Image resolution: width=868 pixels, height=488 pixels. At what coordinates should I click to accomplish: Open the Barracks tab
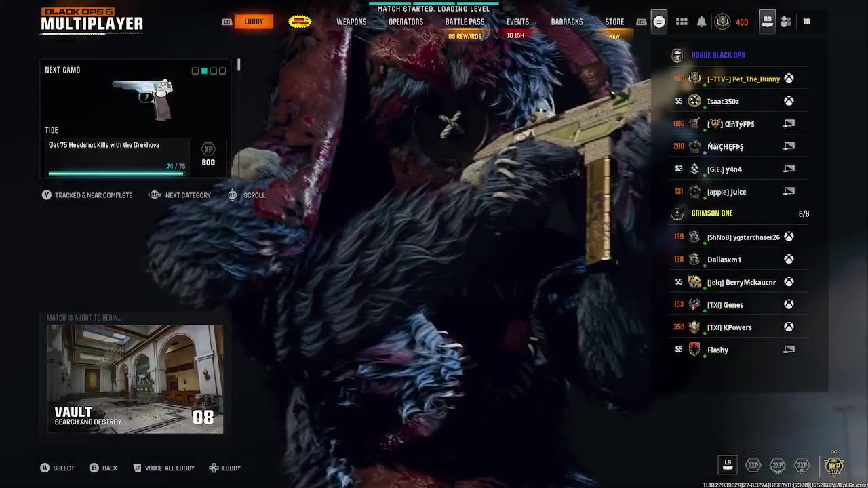click(x=567, y=22)
